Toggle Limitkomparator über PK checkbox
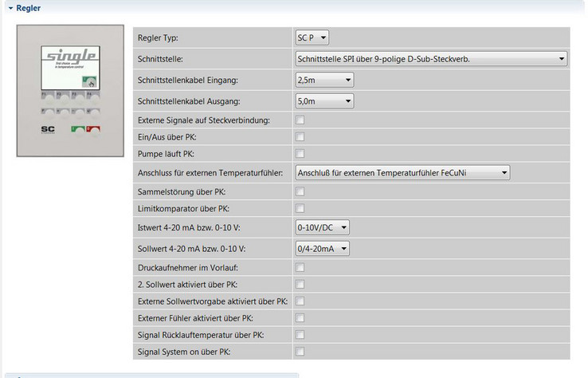The width and height of the screenshot is (588, 378). 300,208
